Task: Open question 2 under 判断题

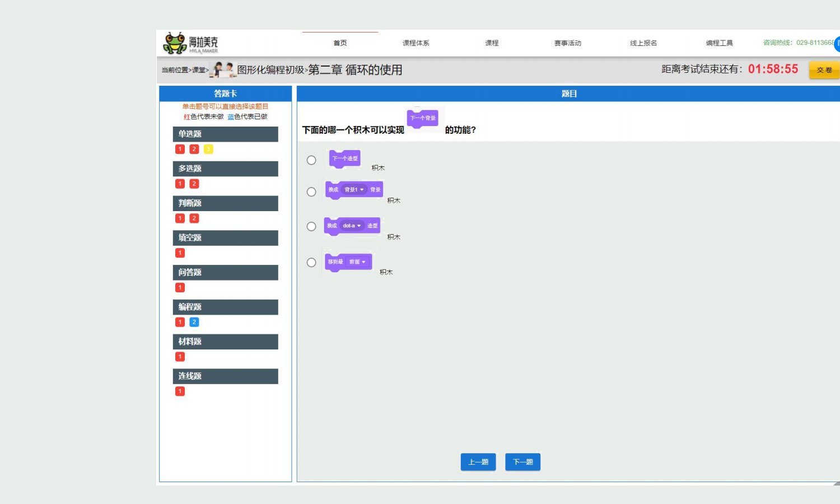Action: point(194,218)
